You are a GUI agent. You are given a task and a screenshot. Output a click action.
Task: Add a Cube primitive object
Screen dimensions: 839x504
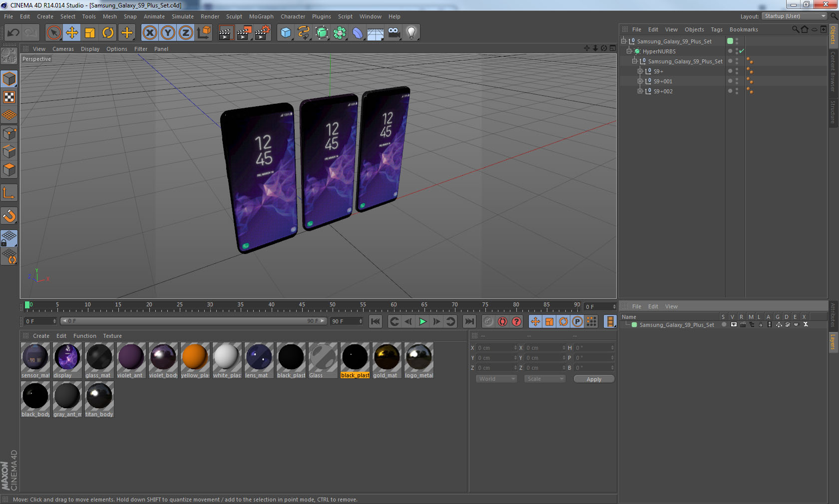click(286, 33)
